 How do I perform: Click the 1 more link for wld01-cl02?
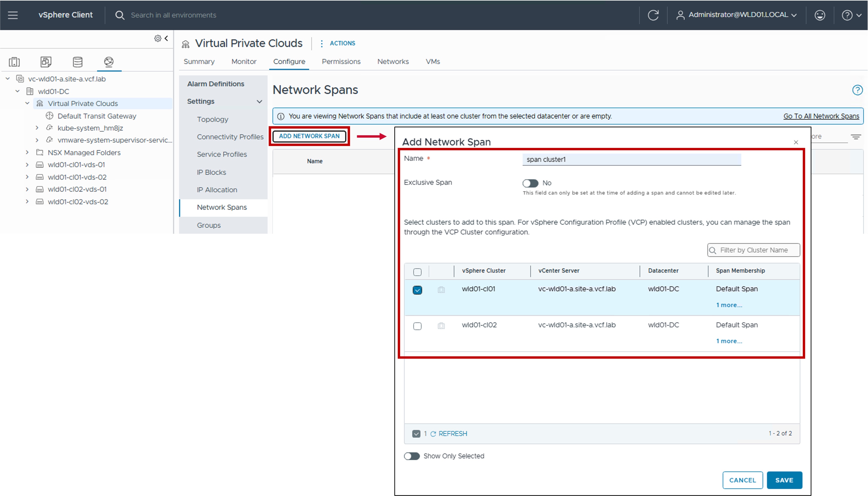coord(729,341)
